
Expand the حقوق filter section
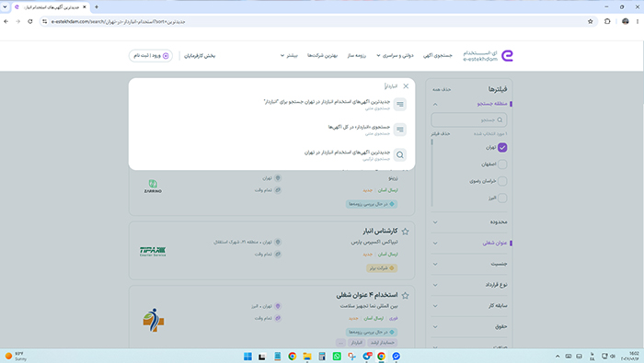(x=435, y=327)
